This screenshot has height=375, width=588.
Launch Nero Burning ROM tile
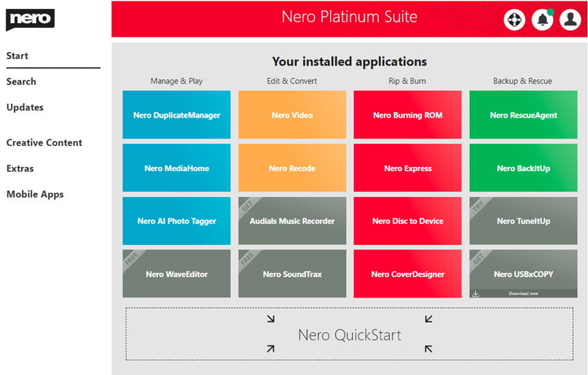407,114
